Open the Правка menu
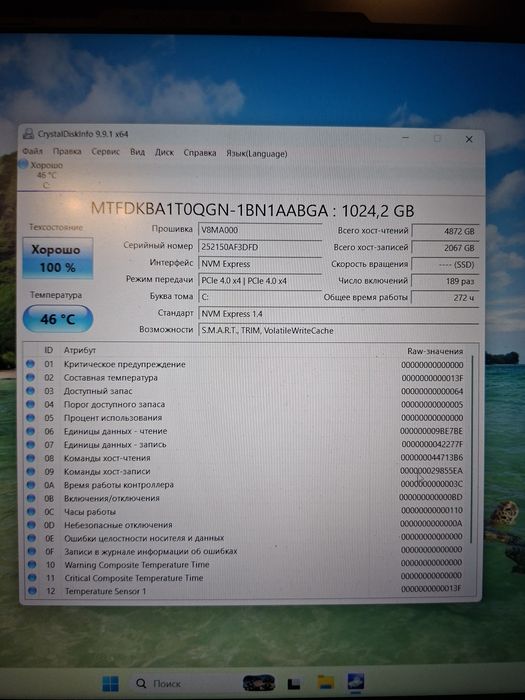Screen dimensions: 525x700 pyautogui.click(x=67, y=151)
